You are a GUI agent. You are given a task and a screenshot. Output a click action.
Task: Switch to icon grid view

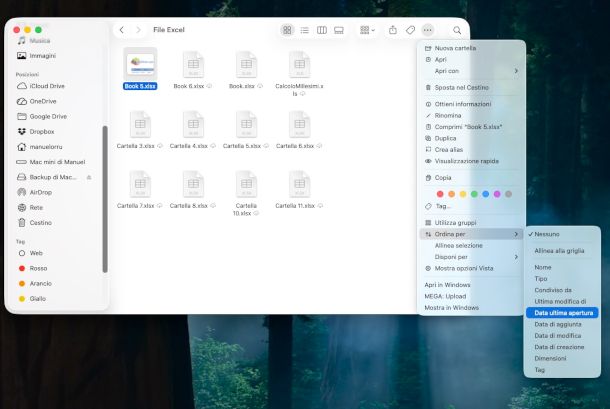tap(287, 30)
